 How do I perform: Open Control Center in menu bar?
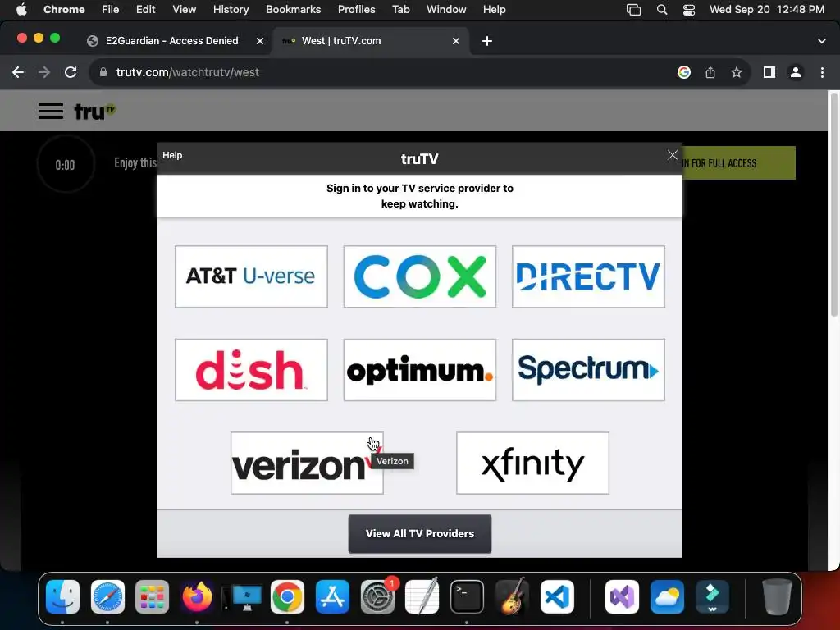click(x=689, y=10)
